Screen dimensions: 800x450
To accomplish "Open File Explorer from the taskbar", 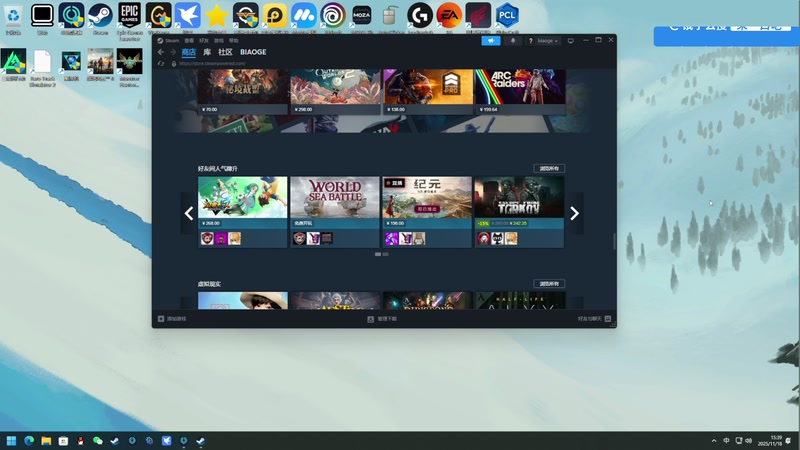I will 46,441.
